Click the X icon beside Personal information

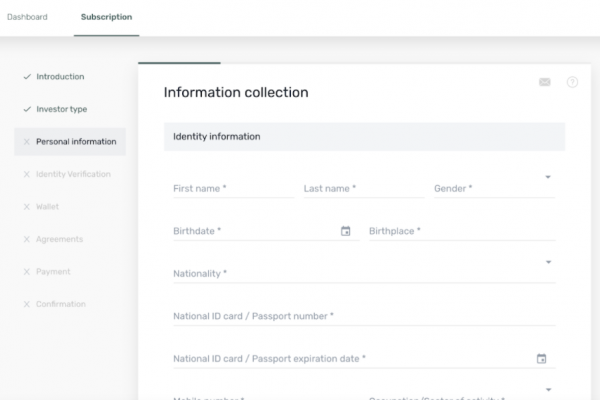[x=26, y=142]
